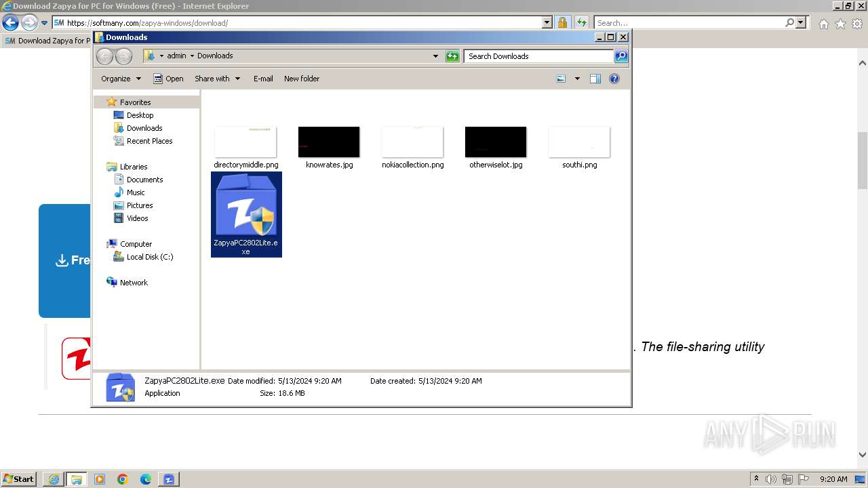
Task: Open Internet Explorer taskbar icon
Action: tap(54, 479)
